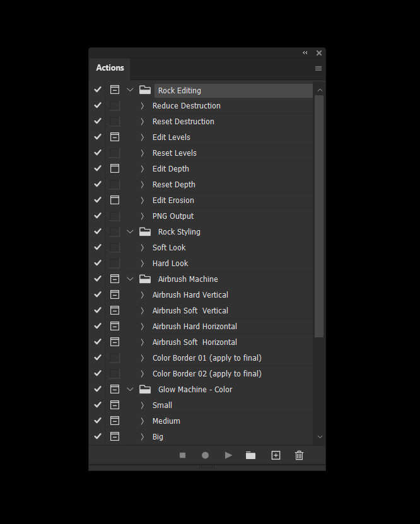
Task: Create a new action set folder icon
Action: [x=250, y=455]
